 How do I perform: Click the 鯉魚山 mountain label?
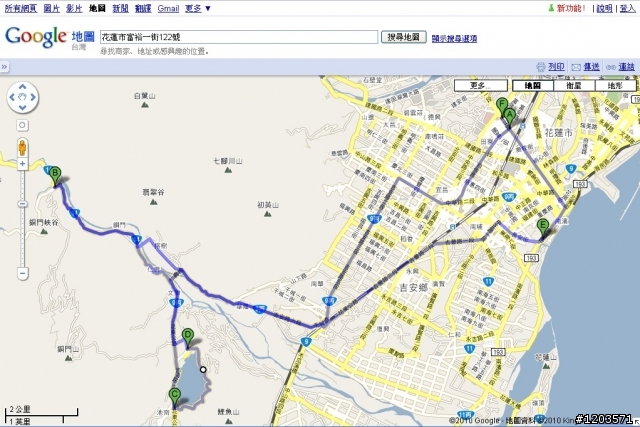228,412
